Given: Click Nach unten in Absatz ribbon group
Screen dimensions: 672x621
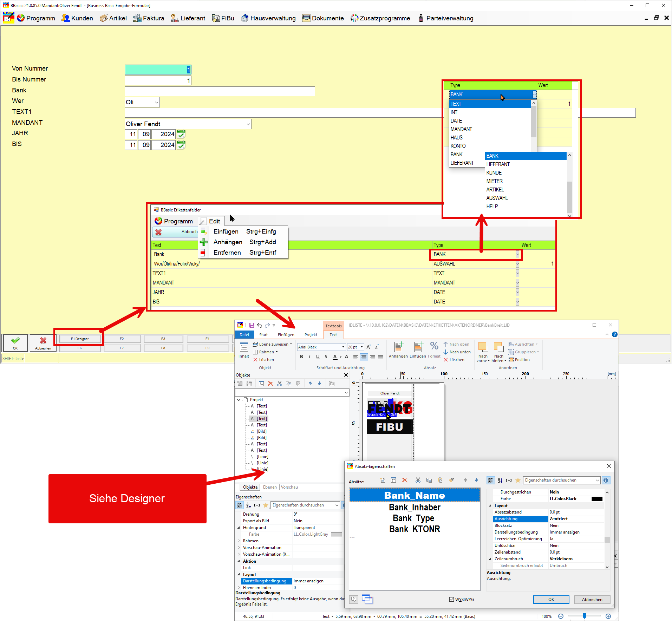Looking at the screenshot, I should tap(457, 352).
